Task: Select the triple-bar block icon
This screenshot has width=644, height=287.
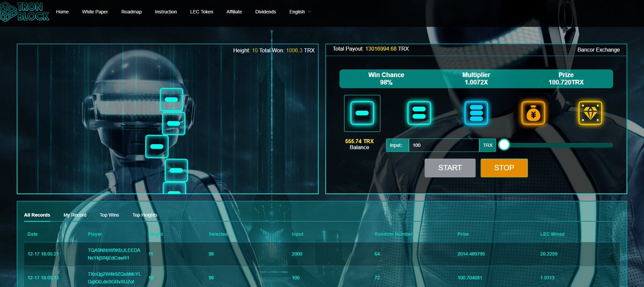Action: 476,113
